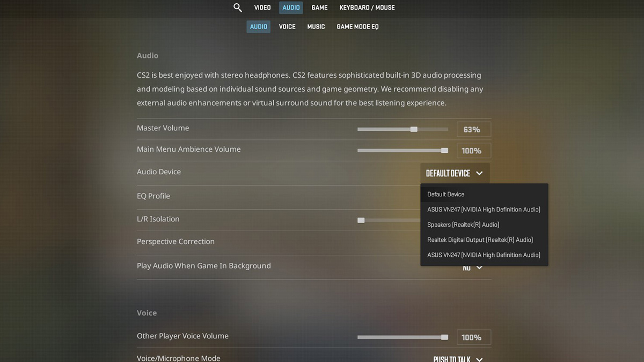This screenshot has width=644, height=362.
Task: Collapse the Audio Device dropdown
Action: coord(455,173)
